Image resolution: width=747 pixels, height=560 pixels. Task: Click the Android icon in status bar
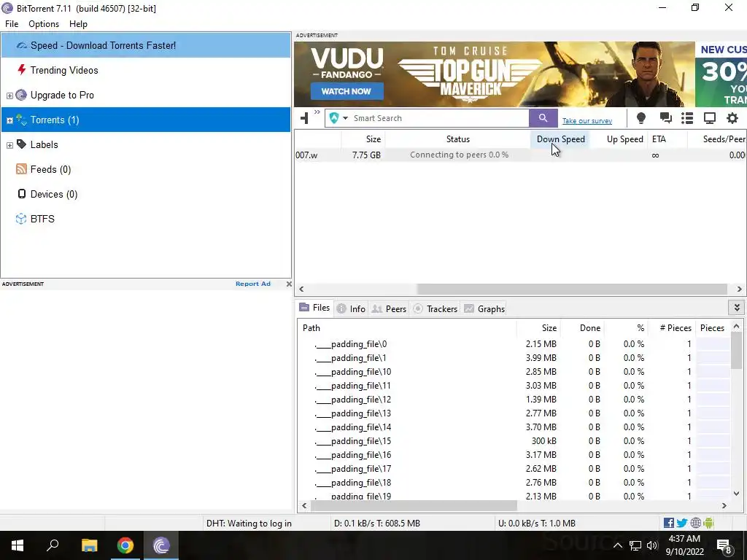pos(708,523)
